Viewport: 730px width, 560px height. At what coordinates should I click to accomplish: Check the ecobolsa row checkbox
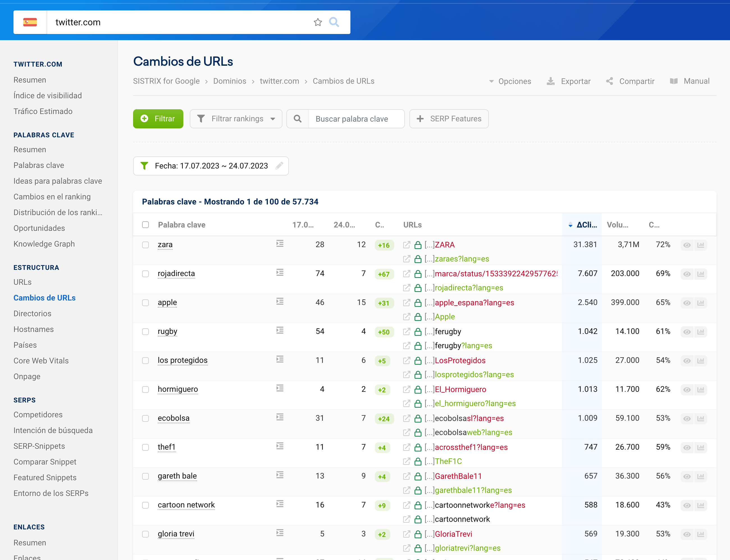(x=146, y=419)
